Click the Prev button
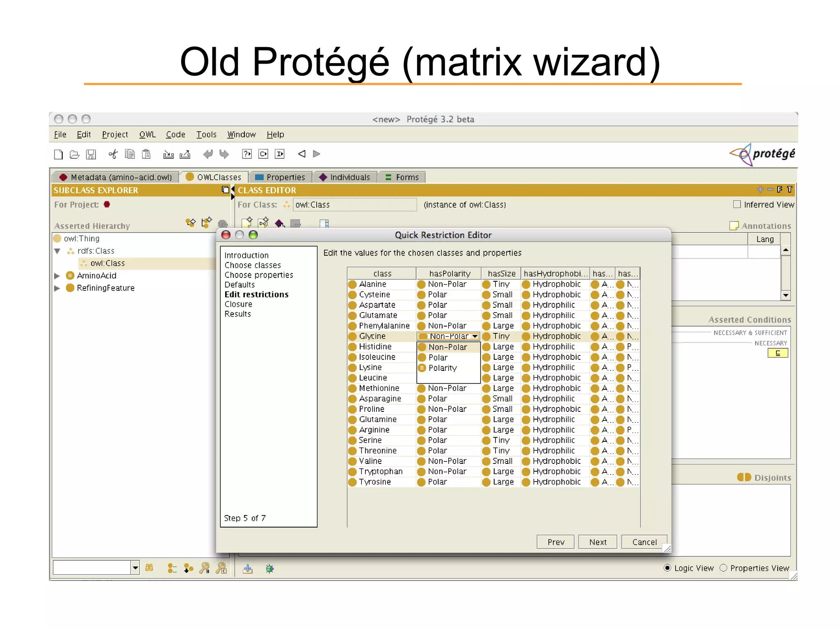 [x=556, y=542]
